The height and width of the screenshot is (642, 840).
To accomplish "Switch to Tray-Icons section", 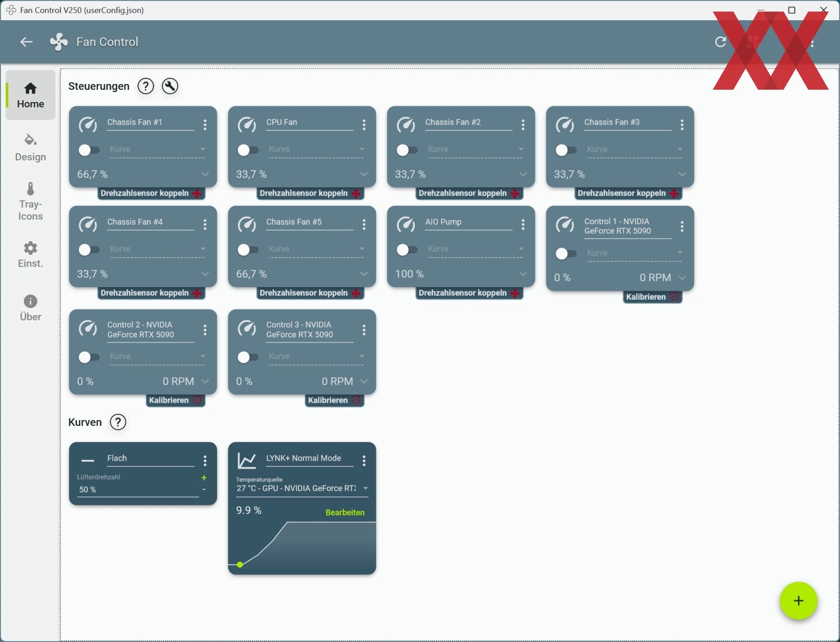I will (30, 201).
